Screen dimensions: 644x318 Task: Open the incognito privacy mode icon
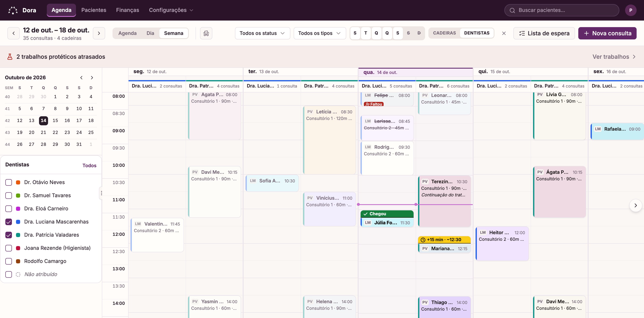206,33
